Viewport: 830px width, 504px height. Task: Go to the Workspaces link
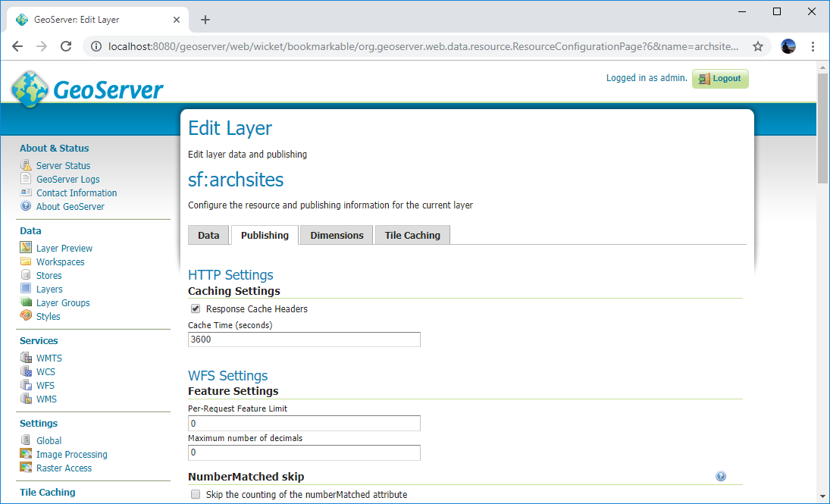(x=61, y=262)
